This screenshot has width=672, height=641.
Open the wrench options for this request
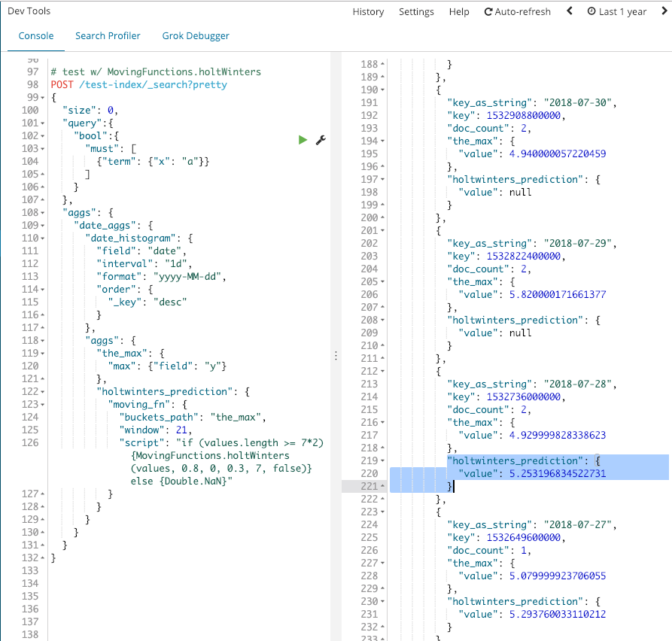tap(321, 140)
